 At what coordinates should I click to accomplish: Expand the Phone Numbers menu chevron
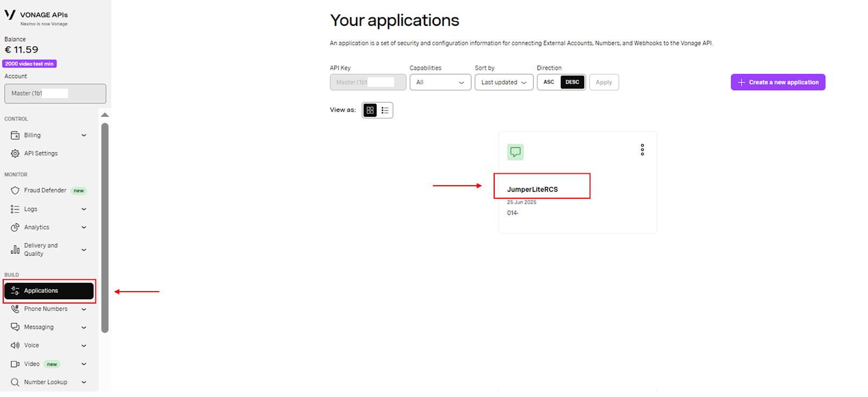84,309
